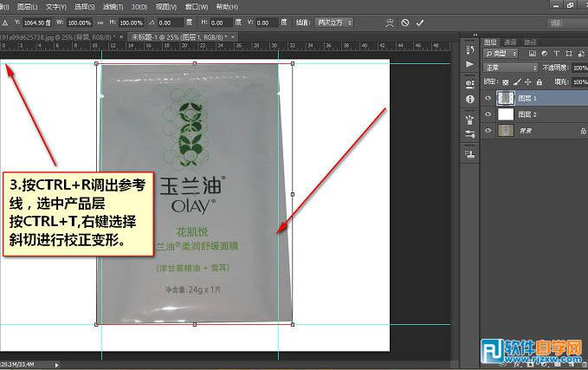
Task: Open the 视图(V) menu
Action: tap(166, 7)
